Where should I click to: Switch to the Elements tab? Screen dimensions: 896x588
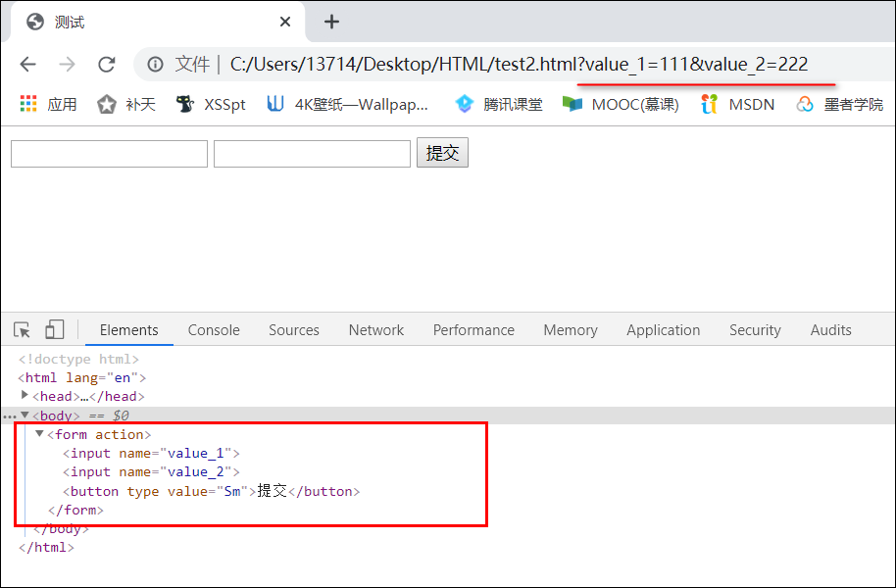click(x=129, y=330)
